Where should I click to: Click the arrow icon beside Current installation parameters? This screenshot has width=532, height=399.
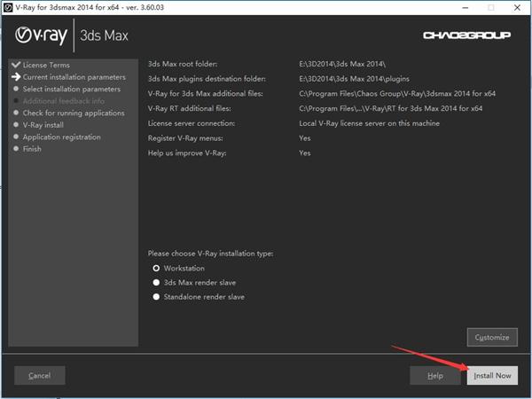(16, 77)
